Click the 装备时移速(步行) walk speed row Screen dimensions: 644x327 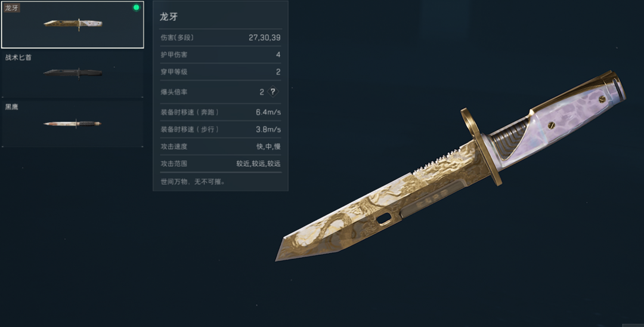tap(221, 129)
